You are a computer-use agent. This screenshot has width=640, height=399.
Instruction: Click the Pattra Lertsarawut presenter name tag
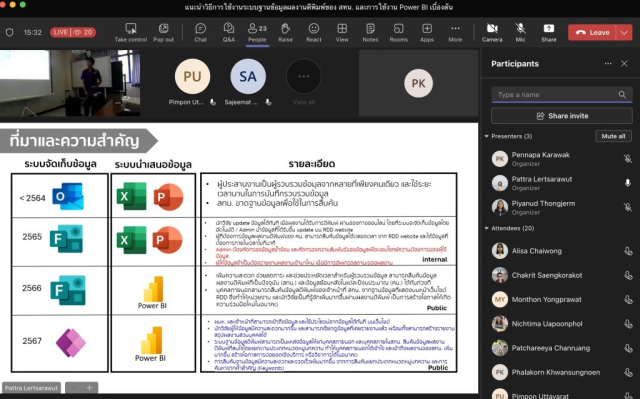tap(31, 388)
